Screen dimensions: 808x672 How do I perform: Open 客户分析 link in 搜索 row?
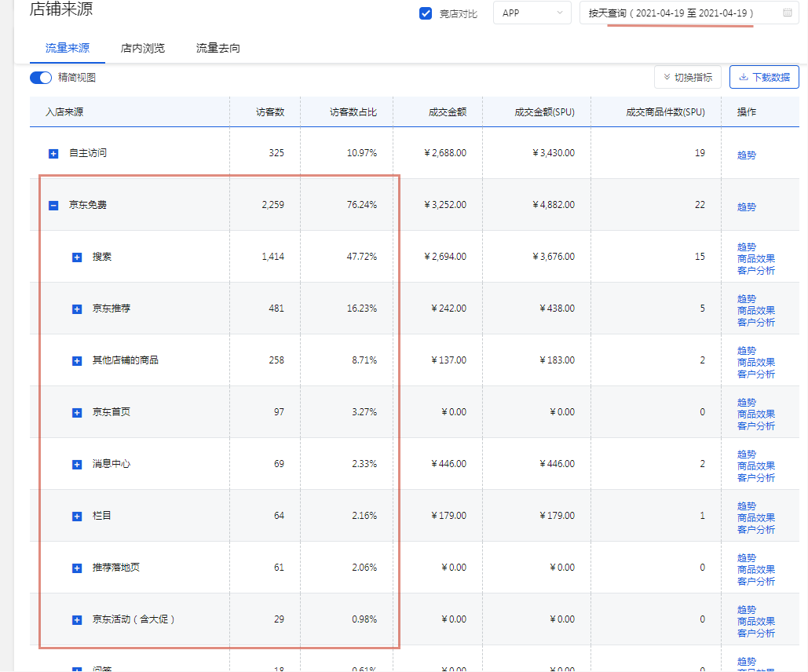pos(756,271)
